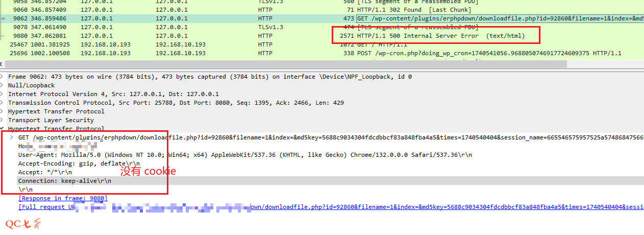
Task: Select the Connection: keep-alive header line
Action: click(x=64, y=181)
